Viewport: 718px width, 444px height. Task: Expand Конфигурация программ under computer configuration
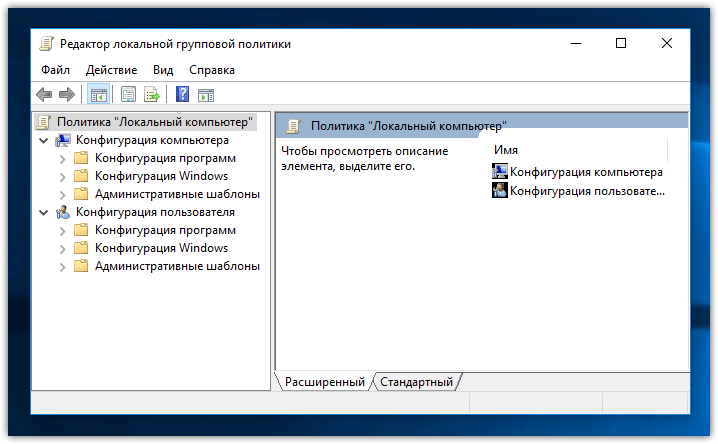tap(63, 159)
